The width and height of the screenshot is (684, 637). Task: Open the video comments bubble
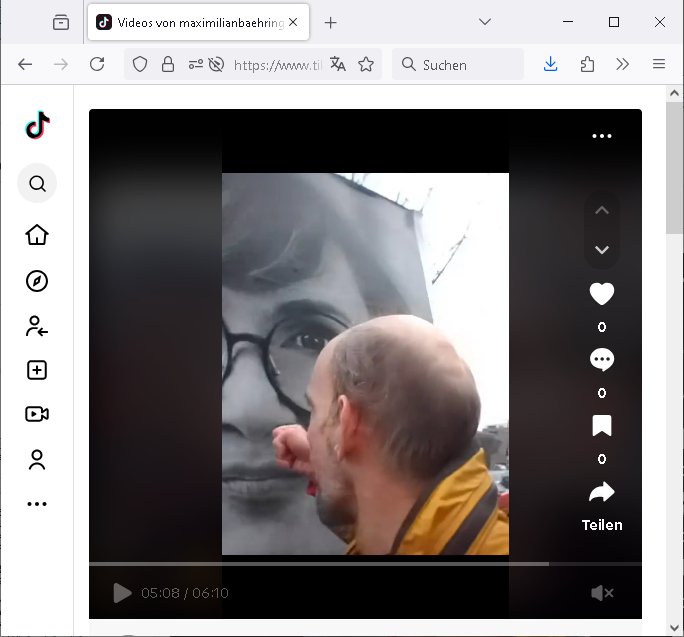coord(601,360)
